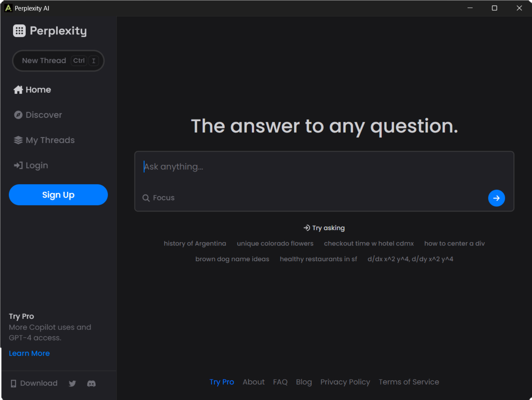Start a New Thread
The image size is (532, 400).
click(x=58, y=61)
